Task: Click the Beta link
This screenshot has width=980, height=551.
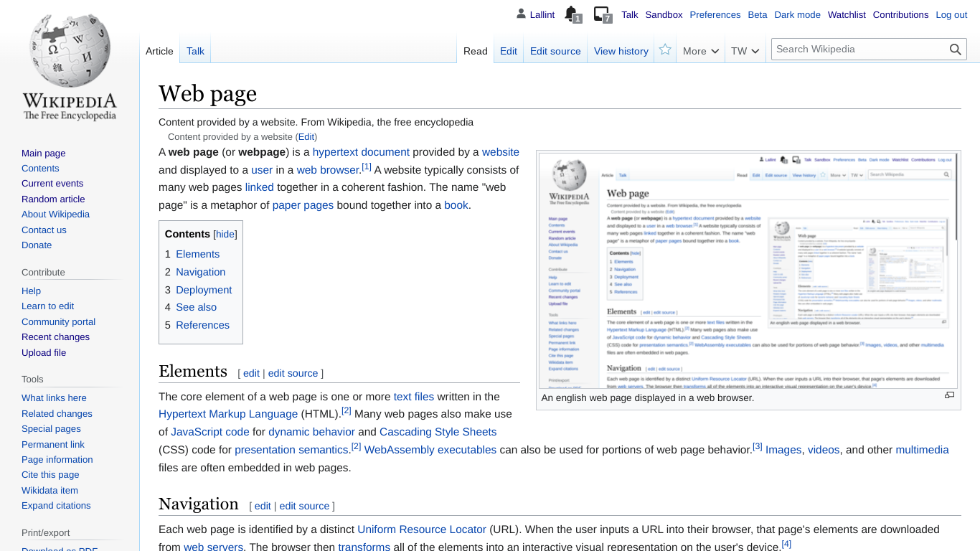Action: tap(758, 14)
